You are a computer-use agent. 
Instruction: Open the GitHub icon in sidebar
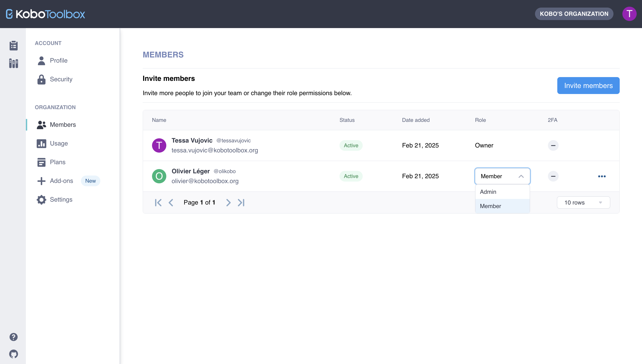[14, 354]
